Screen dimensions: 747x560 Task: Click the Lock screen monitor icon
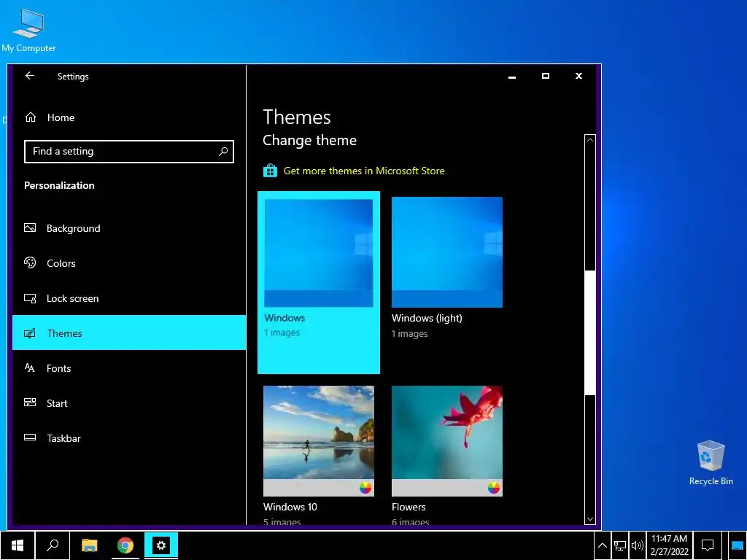pyautogui.click(x=30, y=298)
